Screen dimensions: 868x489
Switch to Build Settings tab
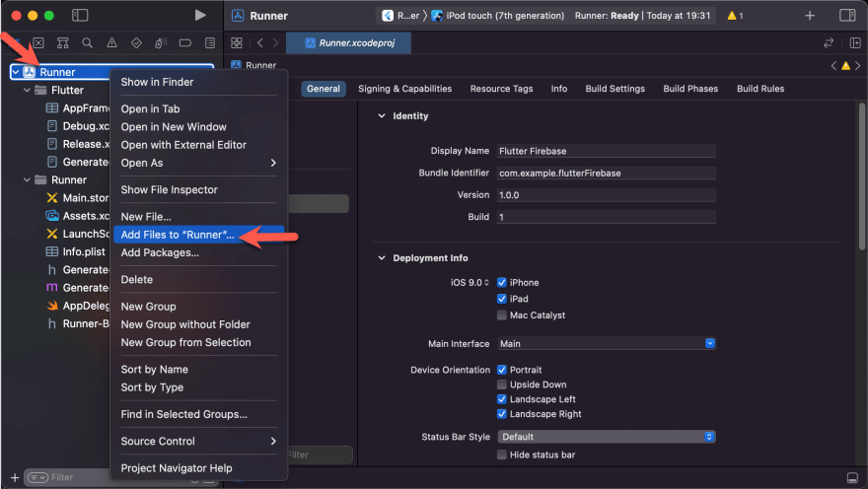(x=615, y=89)
